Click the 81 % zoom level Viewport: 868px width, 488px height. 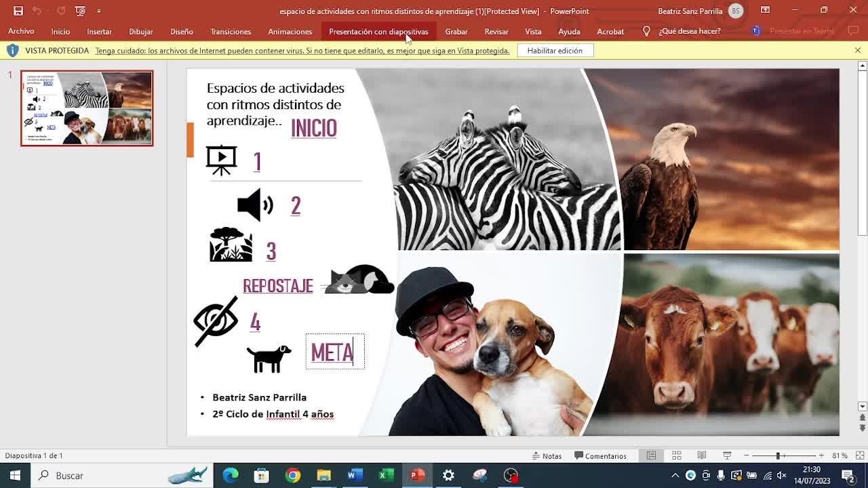tap(840, 455)
